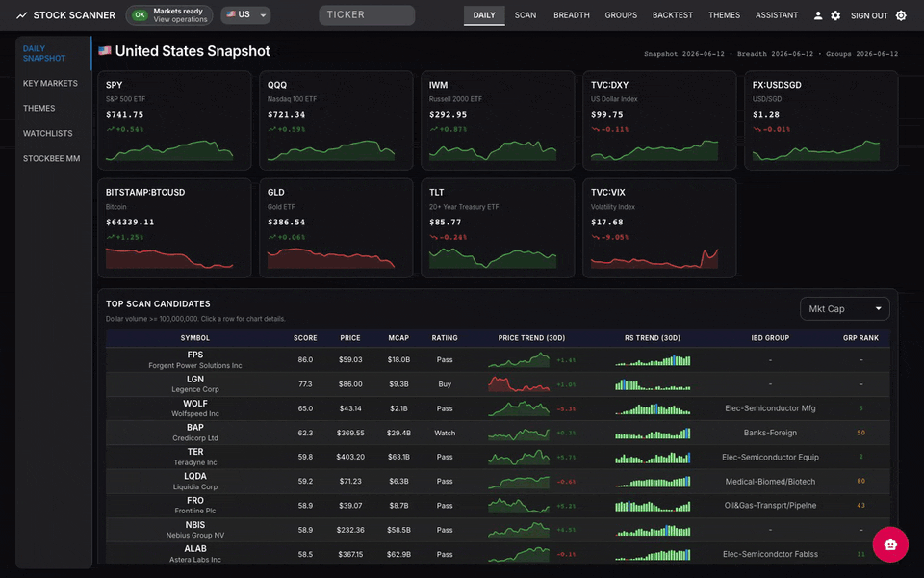Click the Buy rating in LGN row
Image resolution: width=924 pixels, height=578 pixels.
(x=445, y=384)
